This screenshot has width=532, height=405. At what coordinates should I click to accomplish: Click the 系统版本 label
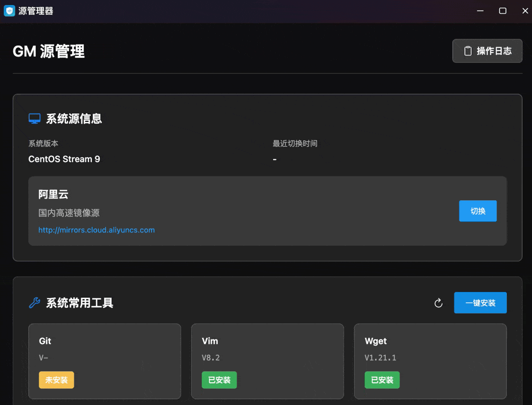43,143
